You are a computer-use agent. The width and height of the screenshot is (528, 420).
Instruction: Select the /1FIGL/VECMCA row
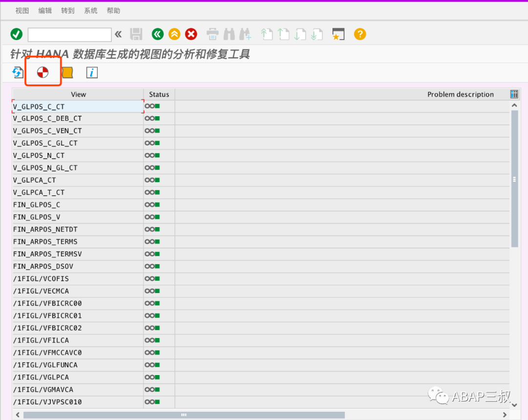(x=261, y=291)
